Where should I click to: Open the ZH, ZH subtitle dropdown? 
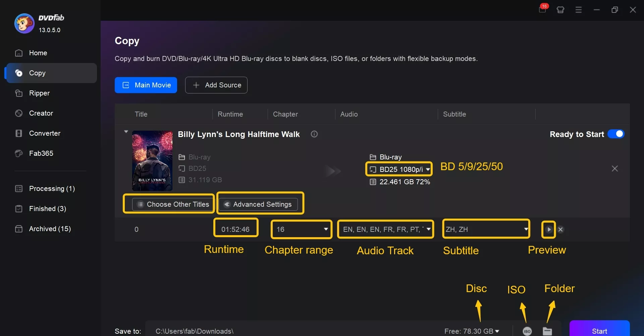[486, 229]
